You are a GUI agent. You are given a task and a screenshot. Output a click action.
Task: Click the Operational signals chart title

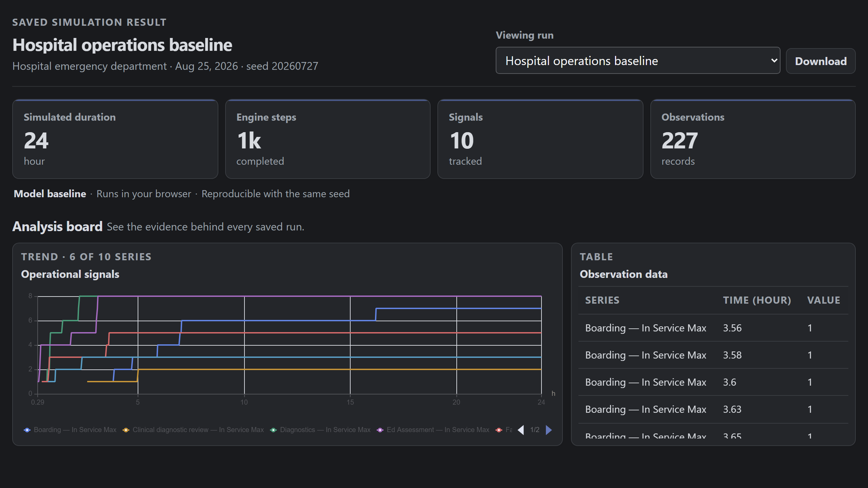[x=70, y=274]
